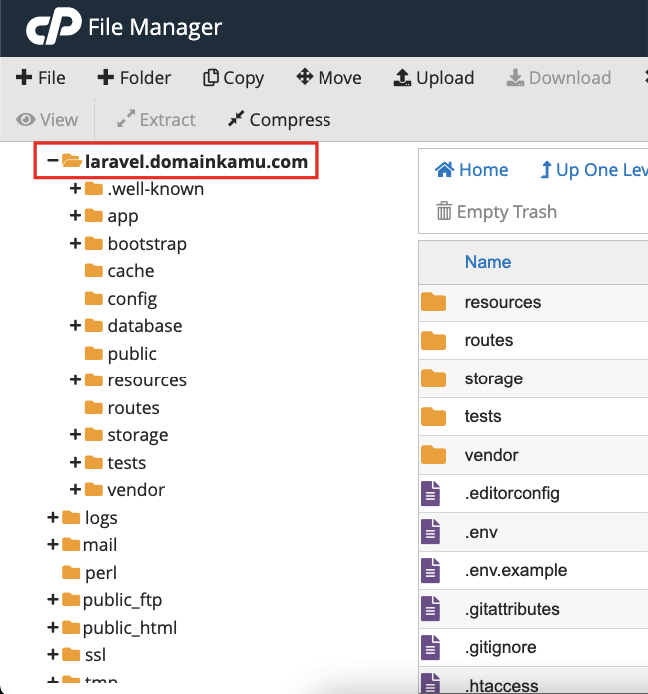
Task: Click the .gitignore file icon
Action: [431, 647]
